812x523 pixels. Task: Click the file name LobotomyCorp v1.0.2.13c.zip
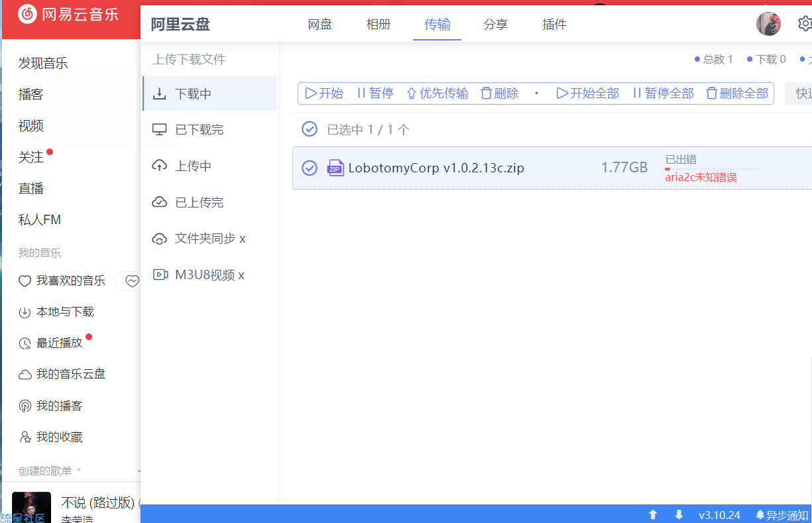(x=436, y=168)
